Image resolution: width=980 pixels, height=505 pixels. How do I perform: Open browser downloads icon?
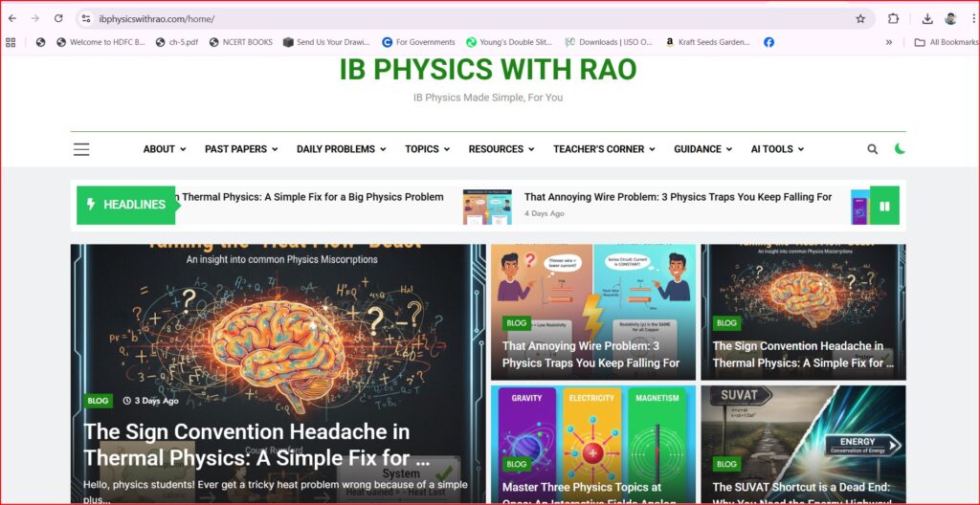click(x=927, y=18)
